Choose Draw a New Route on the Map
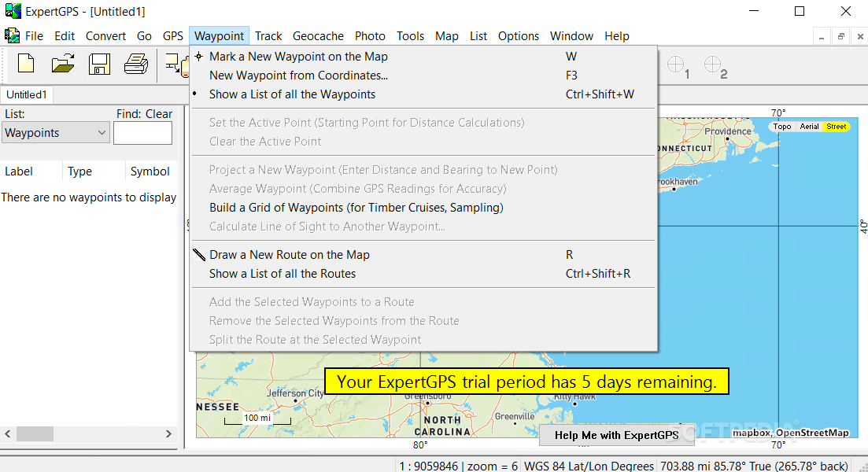Viewport: 868px width, 472px height. pyautogui.click(x=423, y=255)
